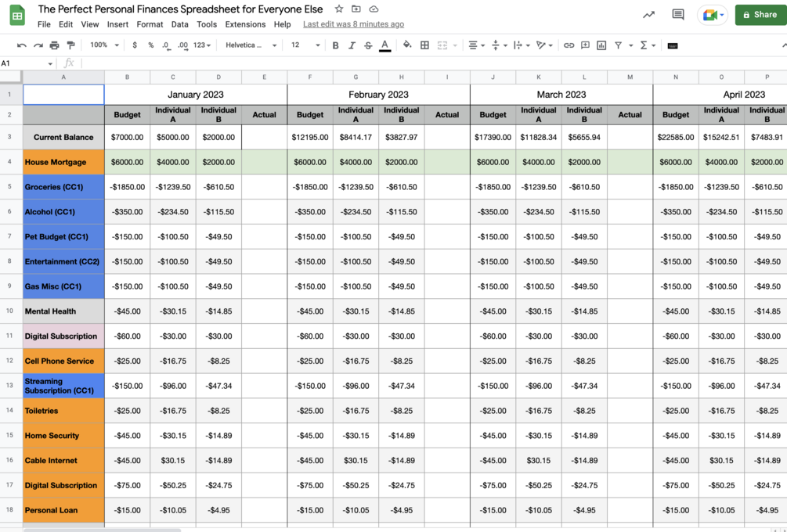Select the 'March 2023' header cell
Image resolution: width=787 pixels, height=532 pixels.
(x=561, y=94)
